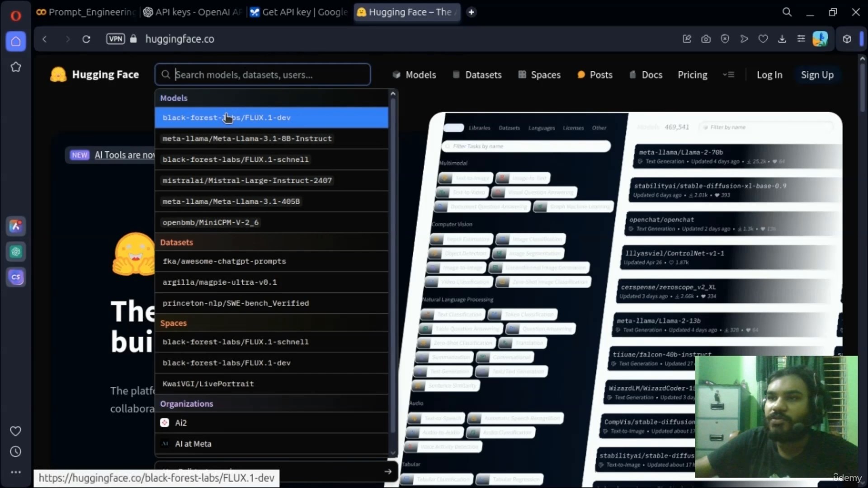Open the CS purple sidebar app icon
Viewport: 868px width, 488px height.
(16, 277)
